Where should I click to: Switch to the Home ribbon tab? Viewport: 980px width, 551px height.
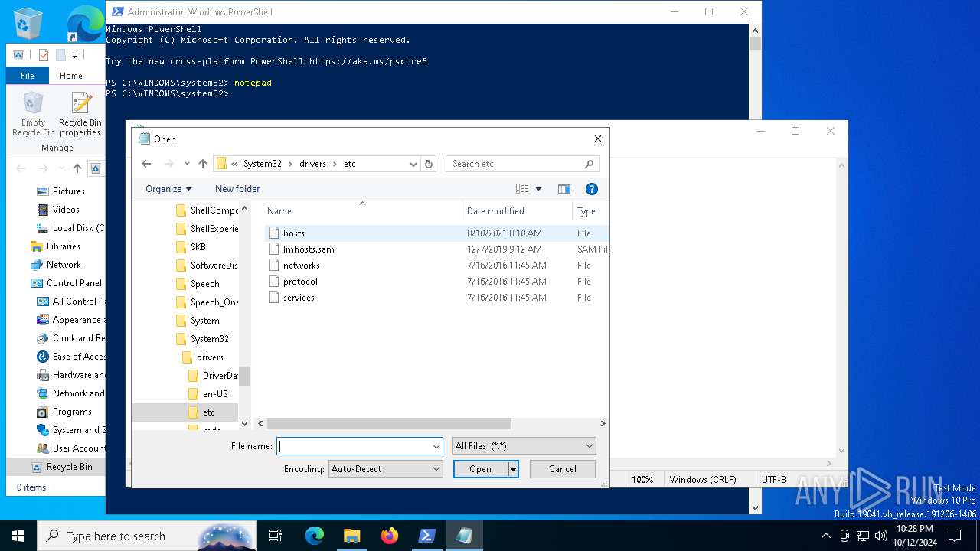tap(71, 76)
